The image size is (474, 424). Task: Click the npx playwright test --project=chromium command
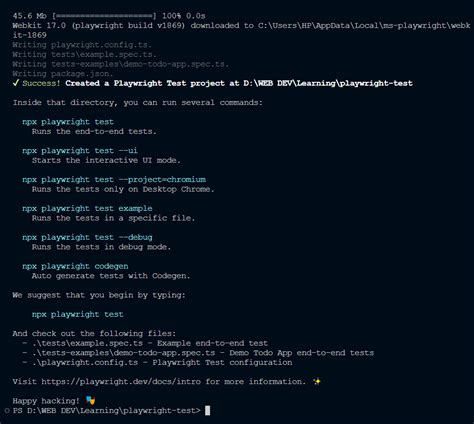click(x=114, y=180)
